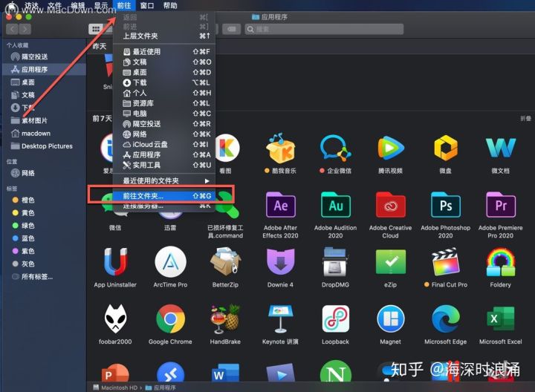Select 网络 in 前往 menu
This screenshot has height=392, width=535.
[164, 134]
